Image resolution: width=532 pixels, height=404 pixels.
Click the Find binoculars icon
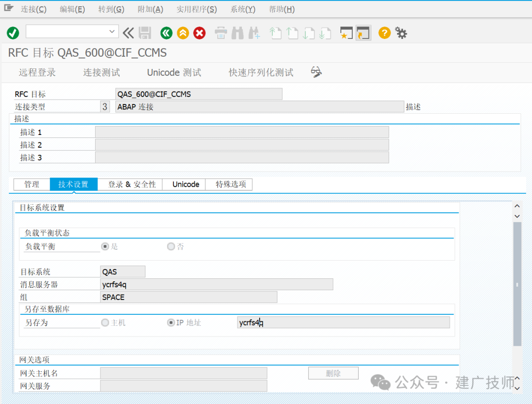(237, 33)
